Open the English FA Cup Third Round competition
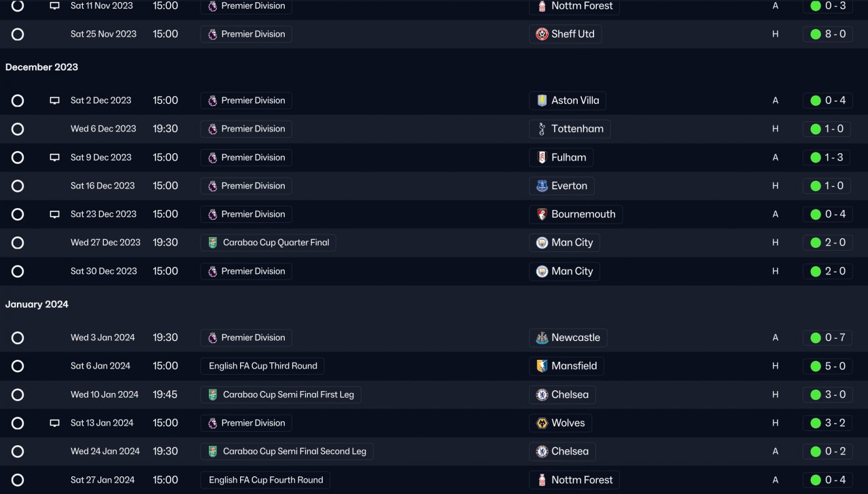The height and width of the screenshot is (494, 868). point(262,367)
